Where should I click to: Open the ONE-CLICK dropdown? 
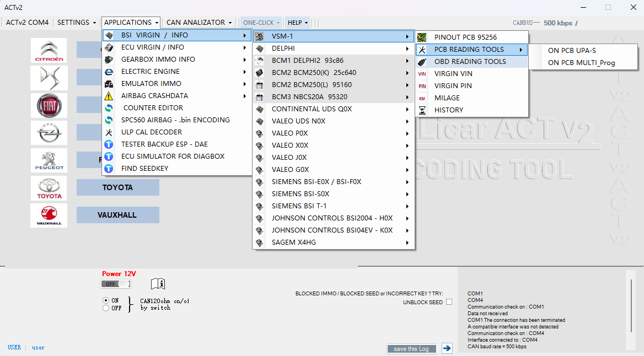click(x=260, y=22)
